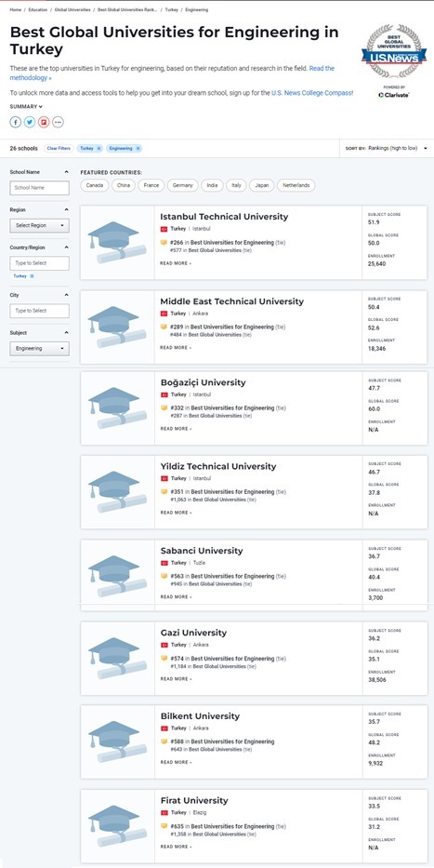Open Boğaziçi University title link
This screenshot has height=868, width=434.
click(203, 382)
